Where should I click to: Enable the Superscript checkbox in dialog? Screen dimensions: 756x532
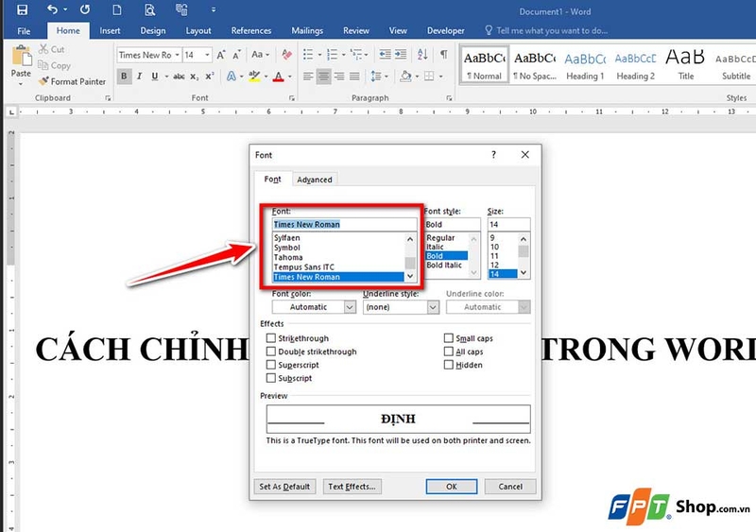[271, 365]
